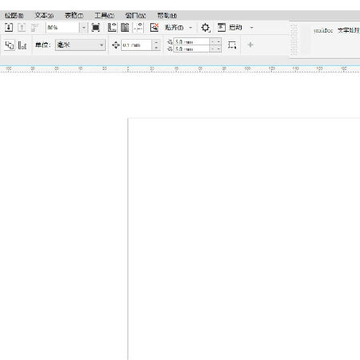Click the Current page icon in property bar
The height and width of the screenshot is (360, 360).
[22, 45]
